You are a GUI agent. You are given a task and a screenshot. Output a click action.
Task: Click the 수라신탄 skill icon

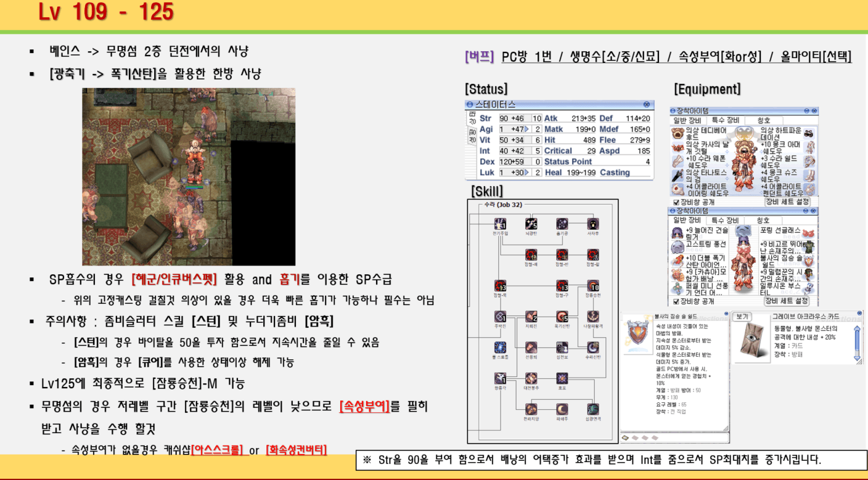click(592, 348)
